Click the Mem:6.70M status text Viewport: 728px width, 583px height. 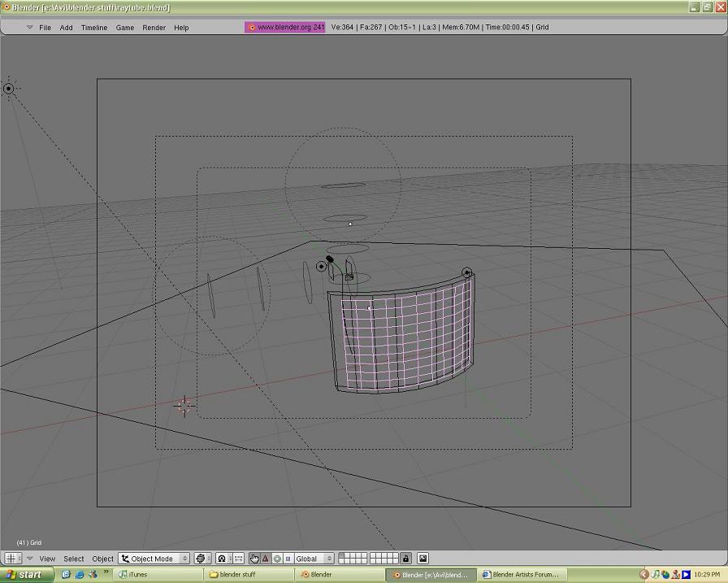461,28
